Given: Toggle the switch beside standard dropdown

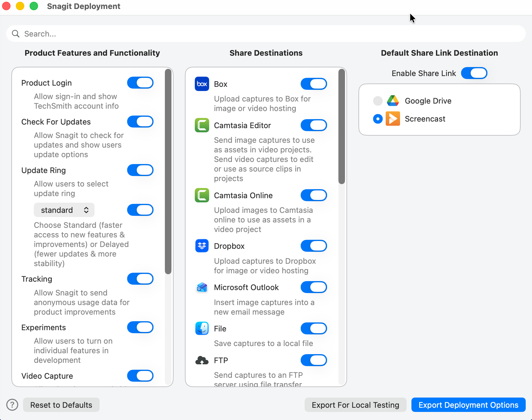Looking at the screenshot, I should [x=140, y=210].
